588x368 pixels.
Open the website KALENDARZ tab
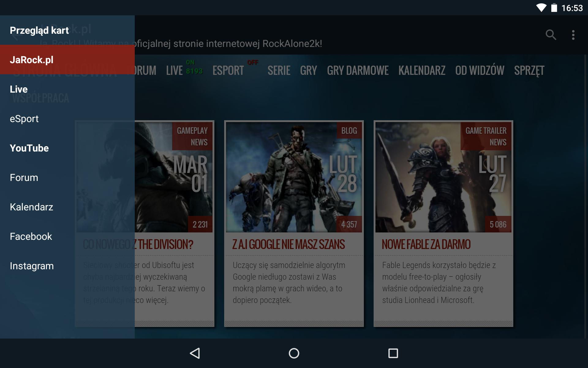422,71
